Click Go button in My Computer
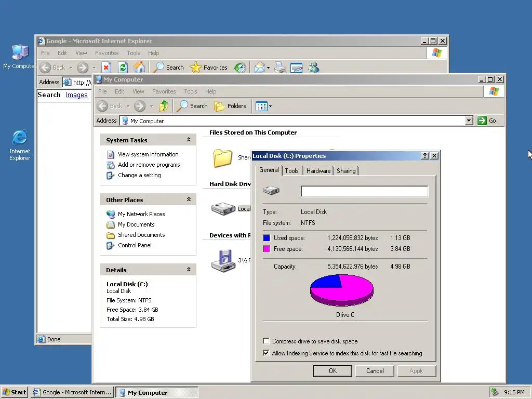The image size is (532, 399). (487, 121)
